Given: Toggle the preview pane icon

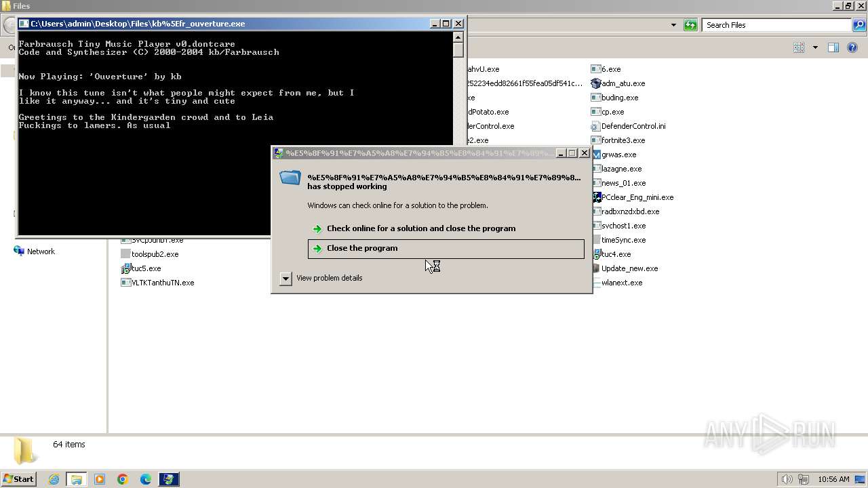Looking at the screenshot, I should pos(833,47).
